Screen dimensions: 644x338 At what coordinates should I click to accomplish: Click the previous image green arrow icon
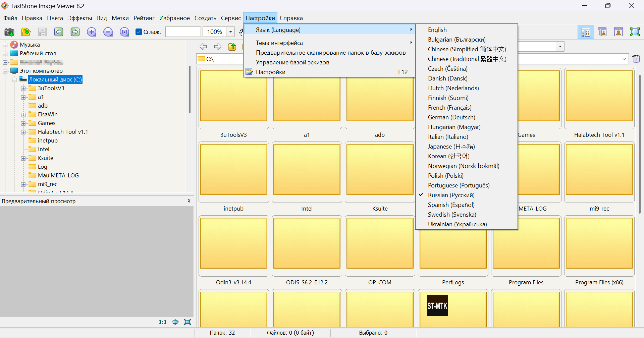tap(59, 32)
